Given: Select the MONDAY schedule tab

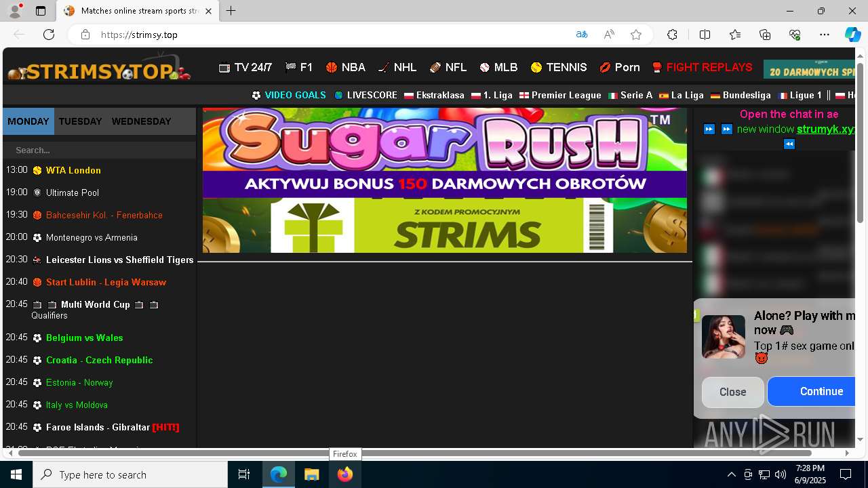Looking at the screenshot, I should point(28,121).
